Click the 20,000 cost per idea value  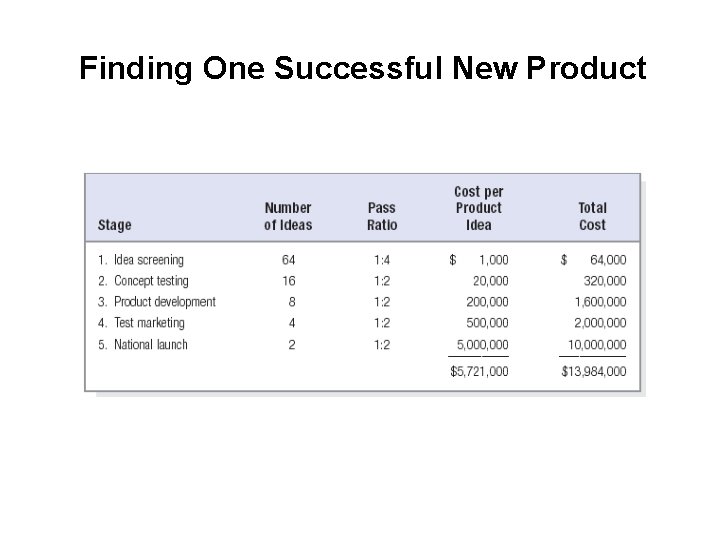[491, 281]
